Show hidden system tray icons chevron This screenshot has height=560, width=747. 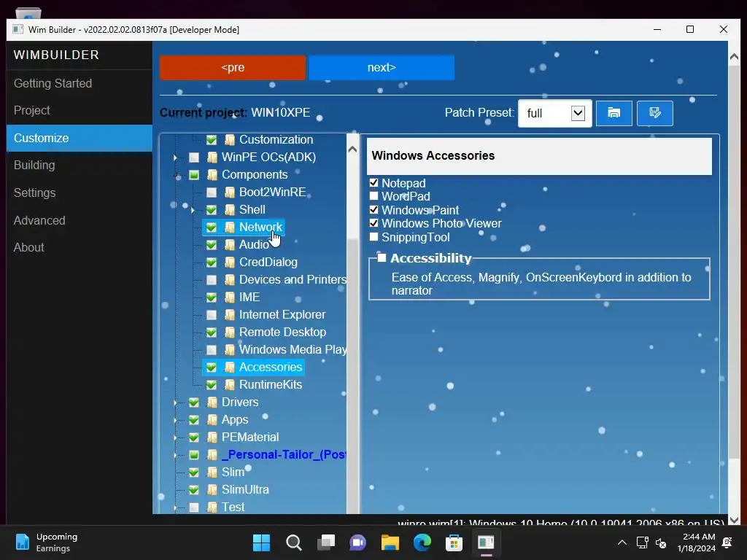coord(622,542)
